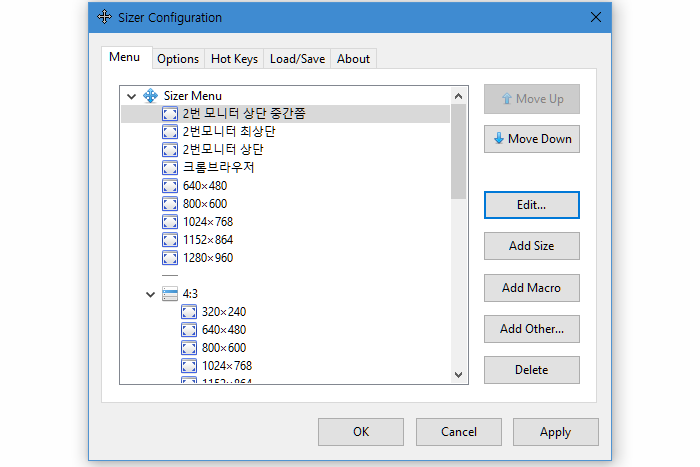Click the Cancel button
The image size is (700, 467).
[x=459, y=432]
